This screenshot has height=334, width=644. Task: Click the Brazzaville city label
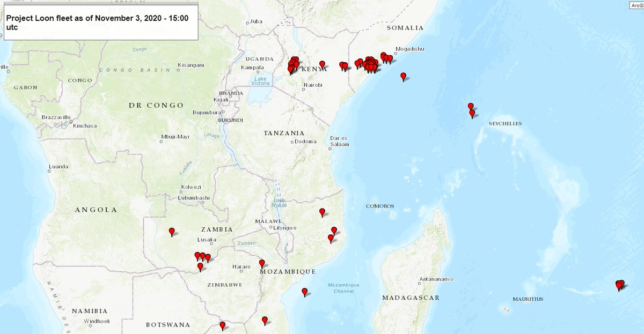[x=56, y=116]
